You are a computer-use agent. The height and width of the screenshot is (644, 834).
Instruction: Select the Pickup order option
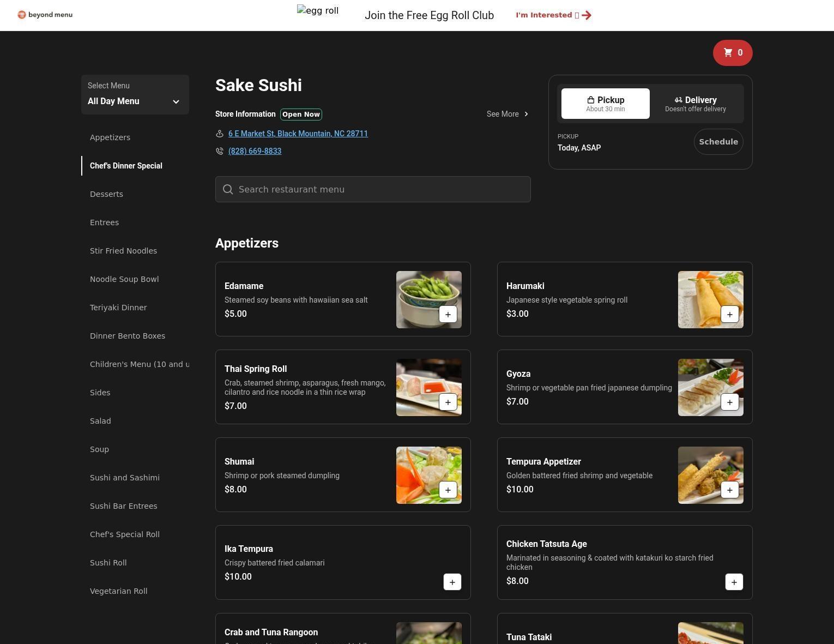pyautogui.click(x=605, y=104)
